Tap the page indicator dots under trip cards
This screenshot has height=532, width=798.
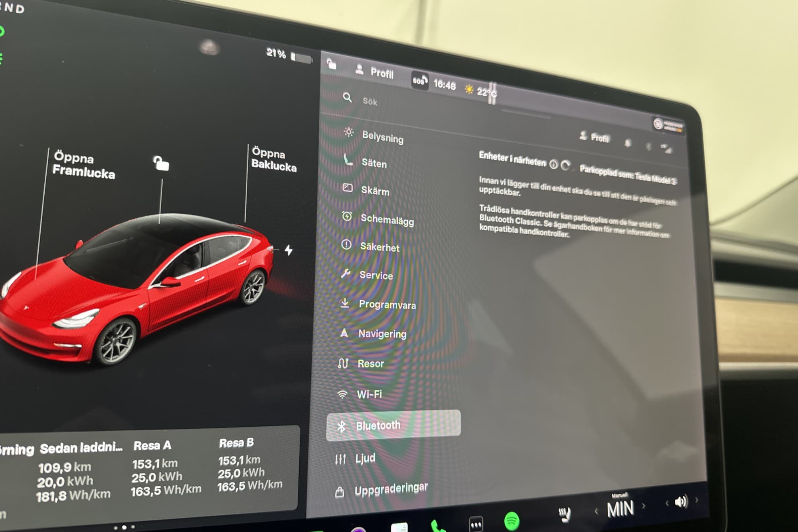[124, 527]
